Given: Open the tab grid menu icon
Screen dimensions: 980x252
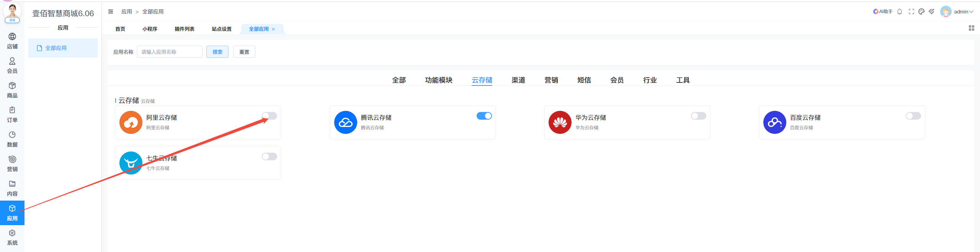Looking at the screenshot, I should 971,28.
